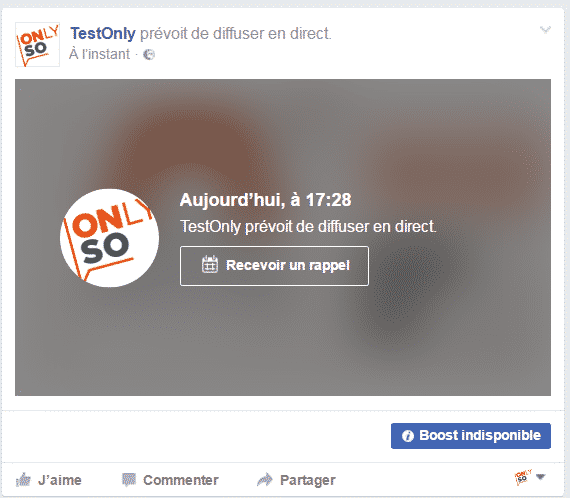The height and width of the screenshot is (498, 570).
Task: Click the share arrow icon
Action: (x=265, y=479)
